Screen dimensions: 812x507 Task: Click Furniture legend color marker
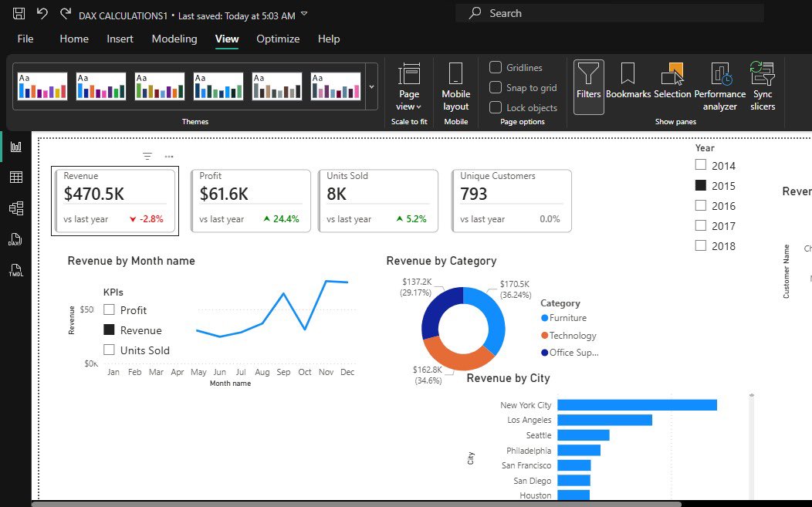pyautogui.click(x=544, y=318)
